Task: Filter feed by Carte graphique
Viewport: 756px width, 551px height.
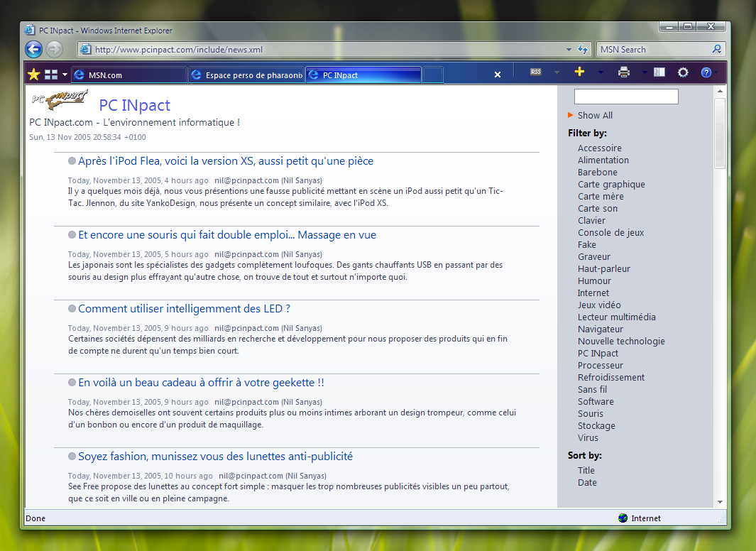Action: pyautogui.click(x=611, y=185)
